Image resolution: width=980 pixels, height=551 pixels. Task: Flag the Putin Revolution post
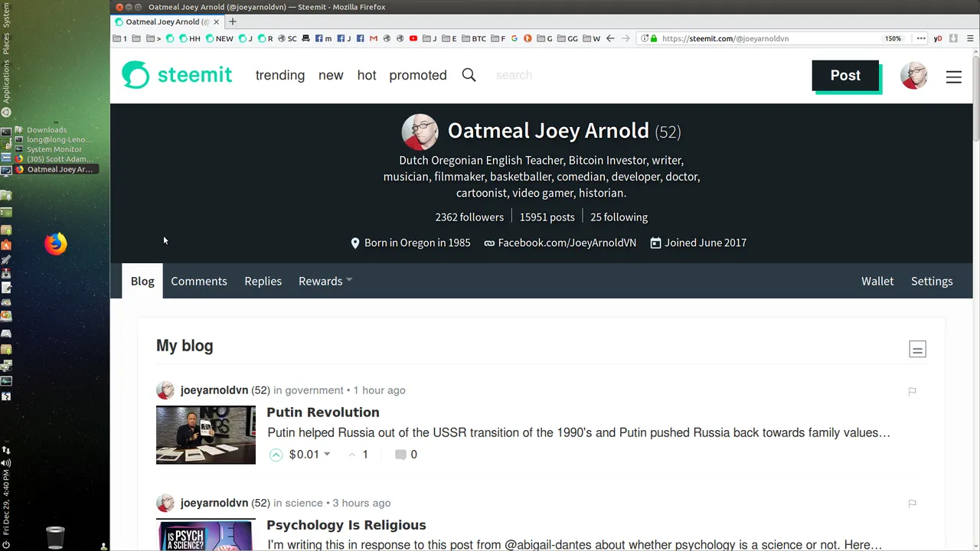912,391
